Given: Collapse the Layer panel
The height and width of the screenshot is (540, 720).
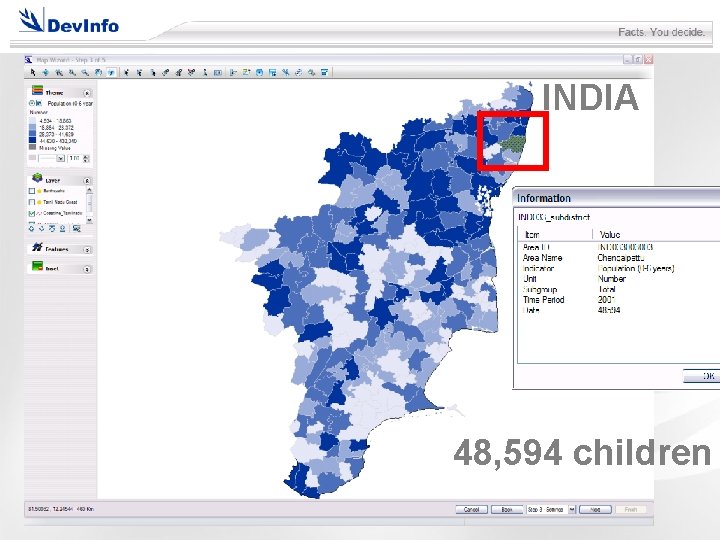Looking at the screenshot, I should (87, 181).
